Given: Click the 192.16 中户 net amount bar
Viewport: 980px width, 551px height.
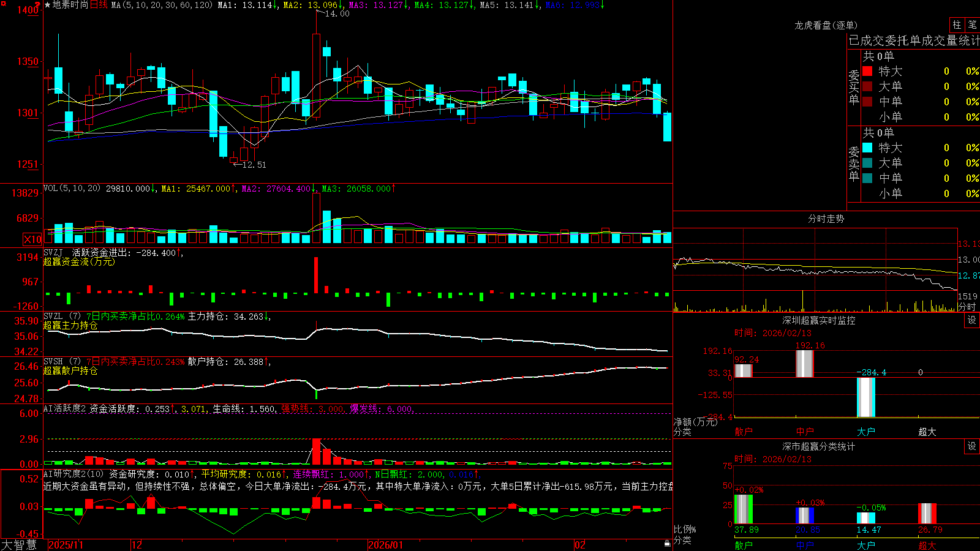Looking at the screenshot, I should [x=805, y=364].
